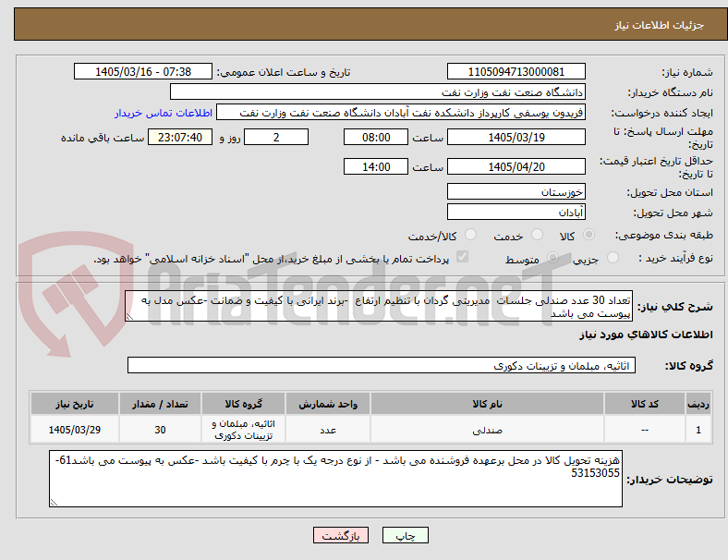
Task: Click the need number field 1105094713000081
Action: click(516, 71)
